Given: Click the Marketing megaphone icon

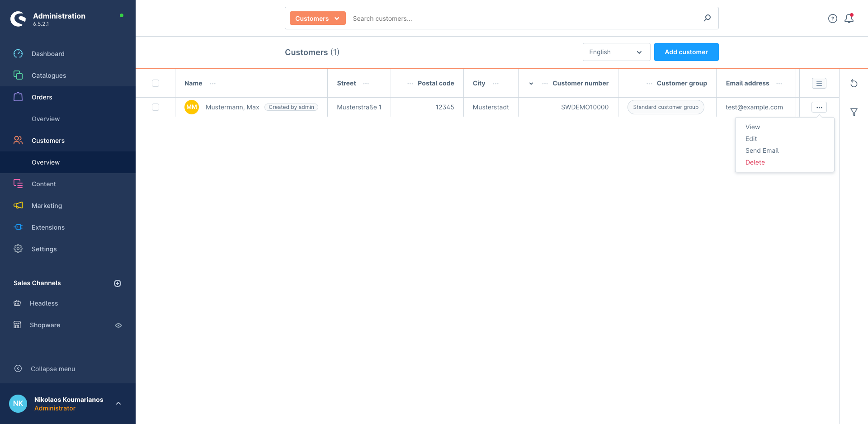Looking at the screenshot, I should [18, 205].
